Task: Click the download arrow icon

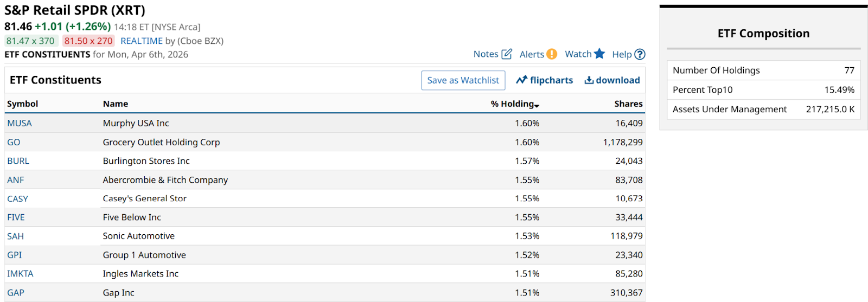Action: pyautogui.click(x=589, y=80)
